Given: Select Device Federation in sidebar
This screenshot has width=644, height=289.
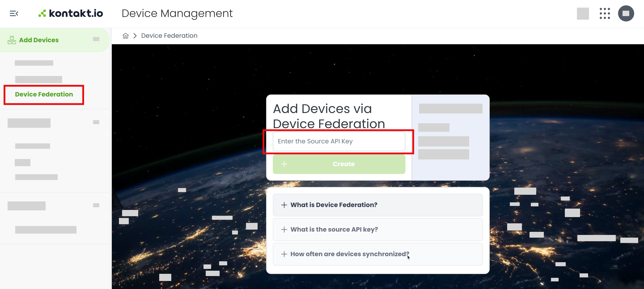Looking at the screenshot, I should (44, 94).
